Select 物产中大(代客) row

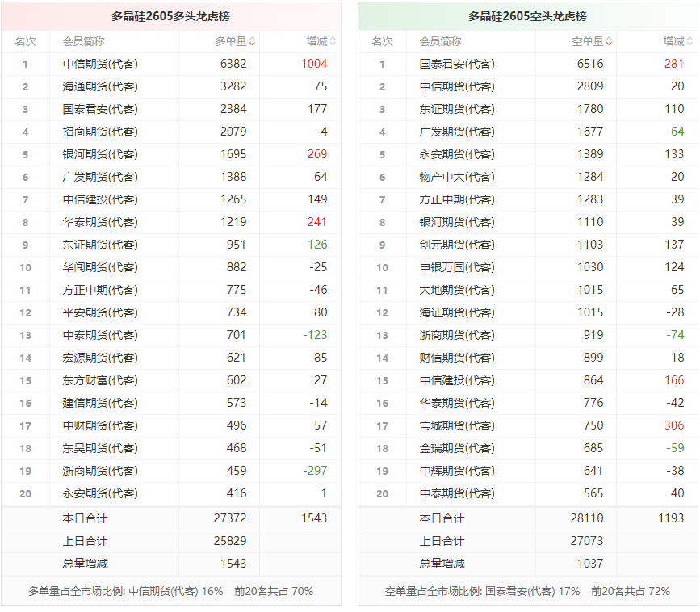pyautogui.click(x=528, y=177)
